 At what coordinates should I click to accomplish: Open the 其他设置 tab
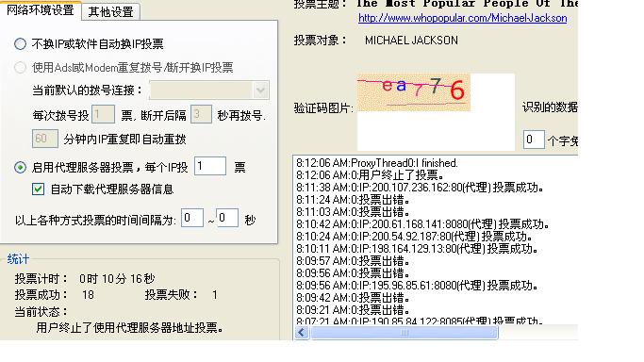coord(111,11)
